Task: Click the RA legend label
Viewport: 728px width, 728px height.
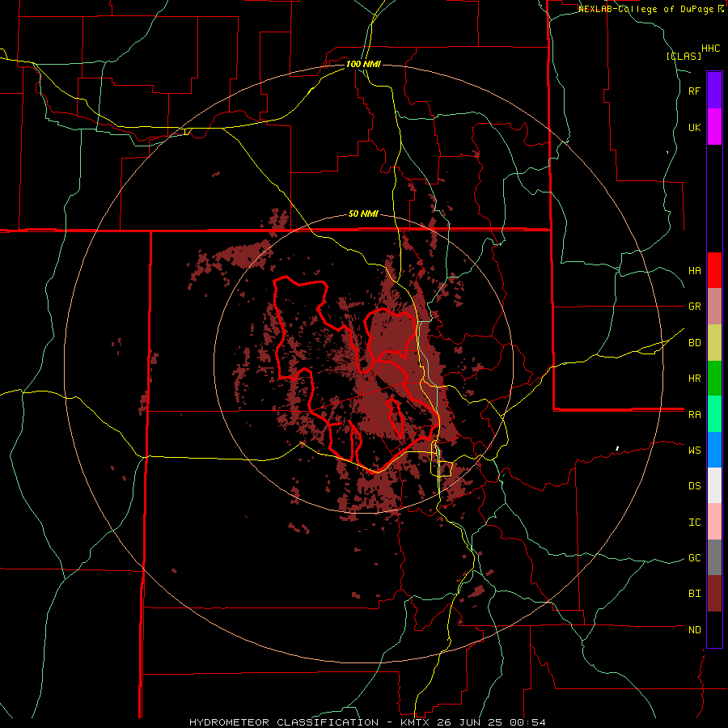Action: [694, 415]
